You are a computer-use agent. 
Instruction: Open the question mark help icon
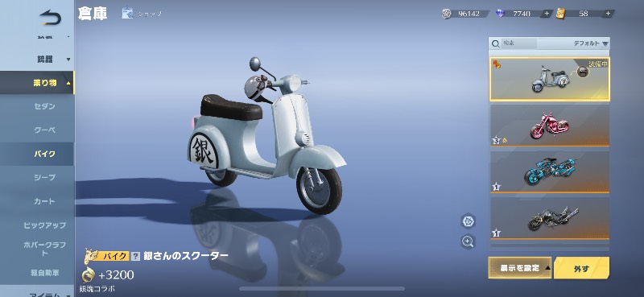coord(135,256)
